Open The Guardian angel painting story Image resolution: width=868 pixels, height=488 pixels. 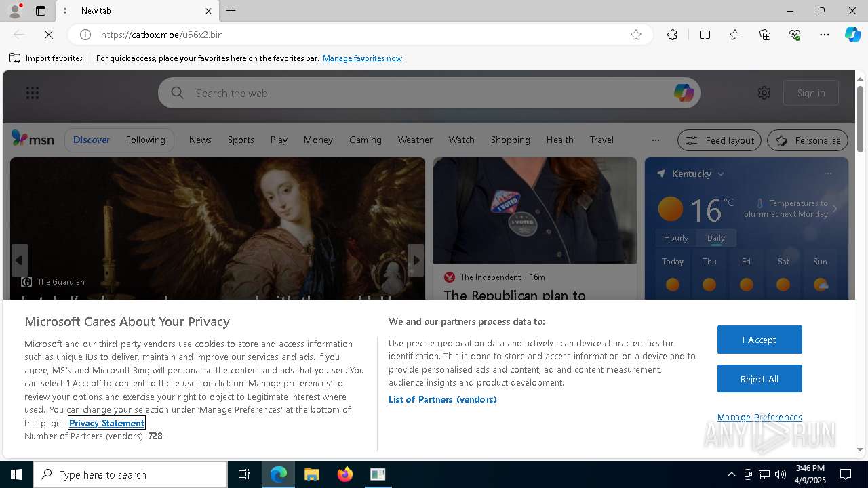coord(218,228)
